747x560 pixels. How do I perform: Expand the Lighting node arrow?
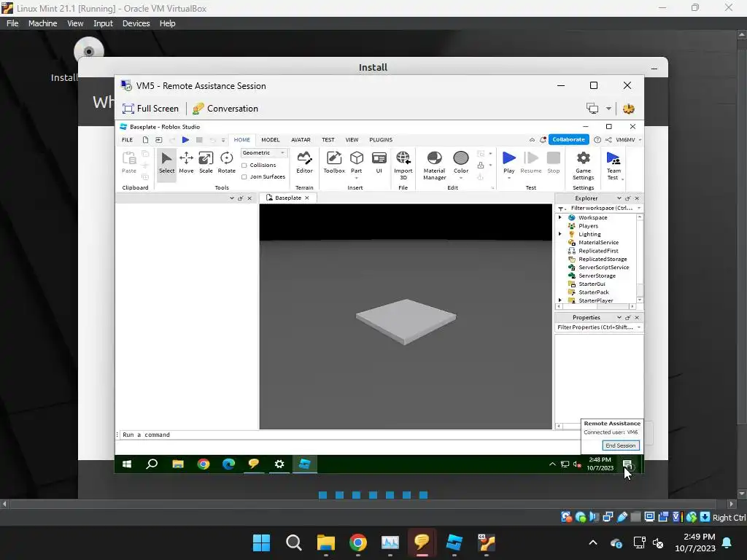560,234
